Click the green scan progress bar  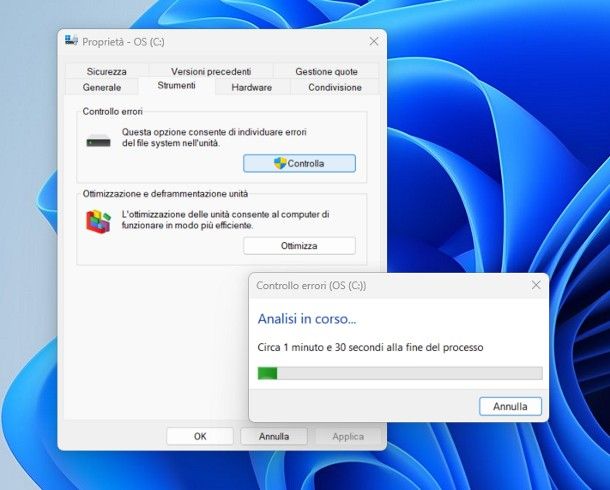click(x=400, y=373)
